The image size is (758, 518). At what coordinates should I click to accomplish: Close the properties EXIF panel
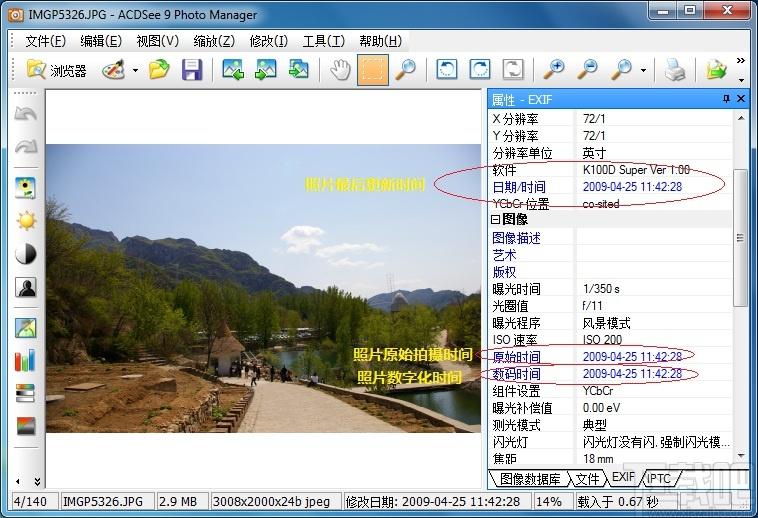pos(741,99)
